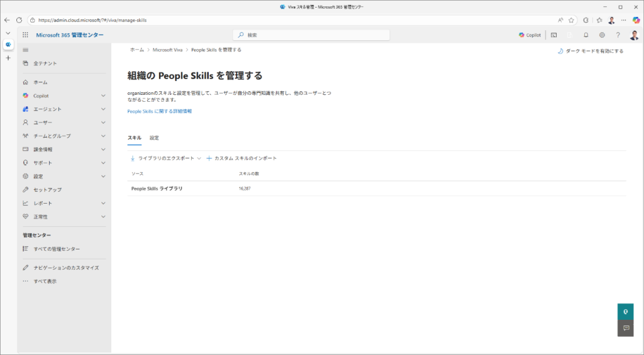The image size is (644, 355).
Task: Enable dark mode toggle
Action: click(591, 51)
